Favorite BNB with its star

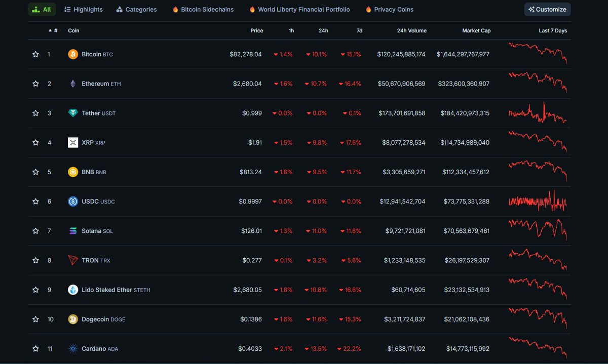point(35,172)
